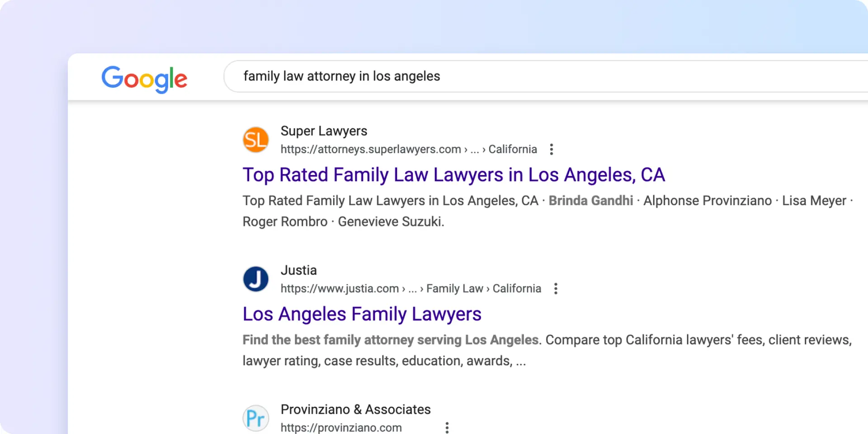Click "Alphonse Provinziano" in the snippet text
The width and height of the screenshot is (868, 434).
point(707,201)
